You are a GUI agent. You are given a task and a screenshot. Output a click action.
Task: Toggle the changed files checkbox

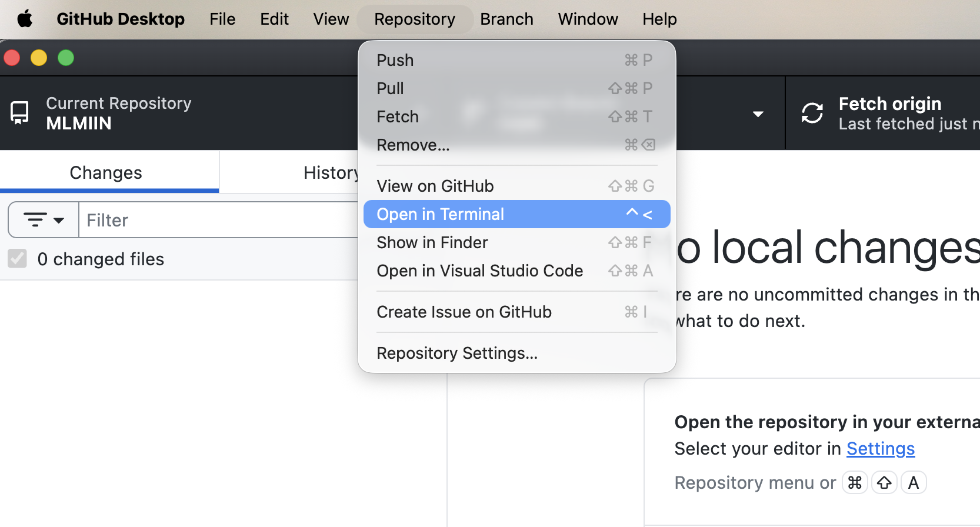[x=18, y=258]
